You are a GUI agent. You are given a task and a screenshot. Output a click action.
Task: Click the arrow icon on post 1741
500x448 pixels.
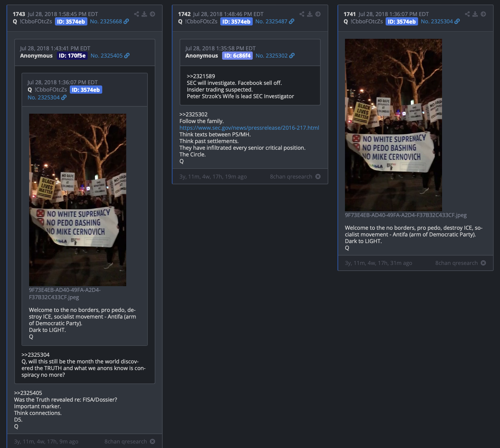[x=483, y=14]
